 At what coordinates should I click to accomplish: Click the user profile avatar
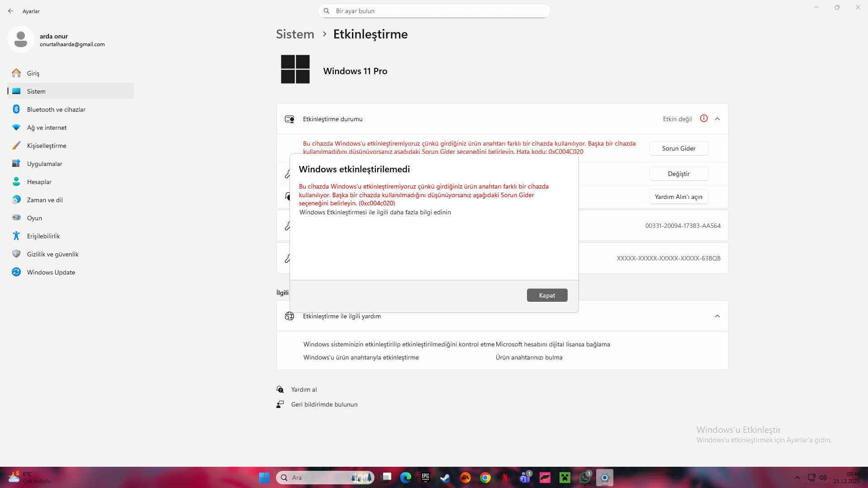(21, 39)
